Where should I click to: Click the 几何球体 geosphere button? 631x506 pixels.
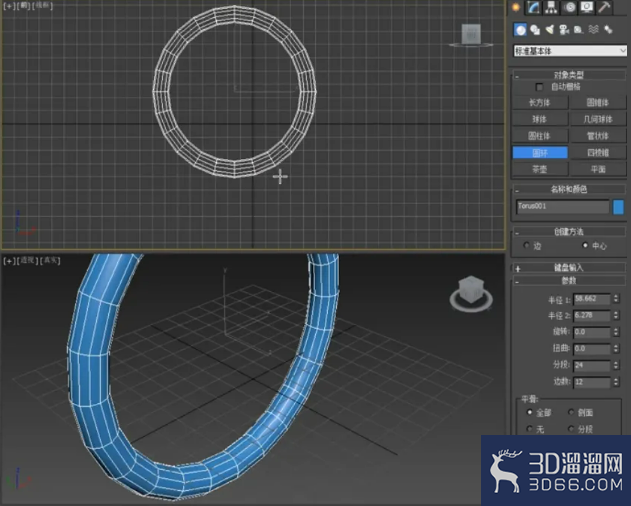(598, 119)
